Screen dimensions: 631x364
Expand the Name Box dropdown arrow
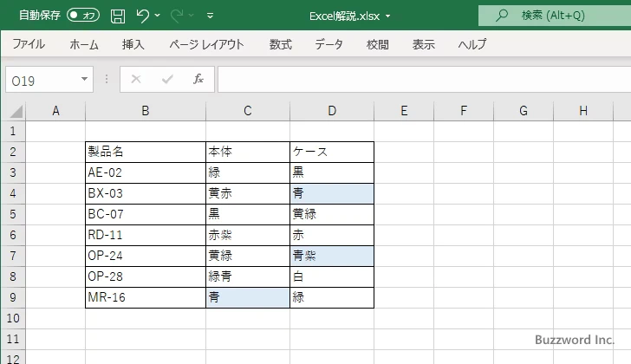[x=84, y=79]
